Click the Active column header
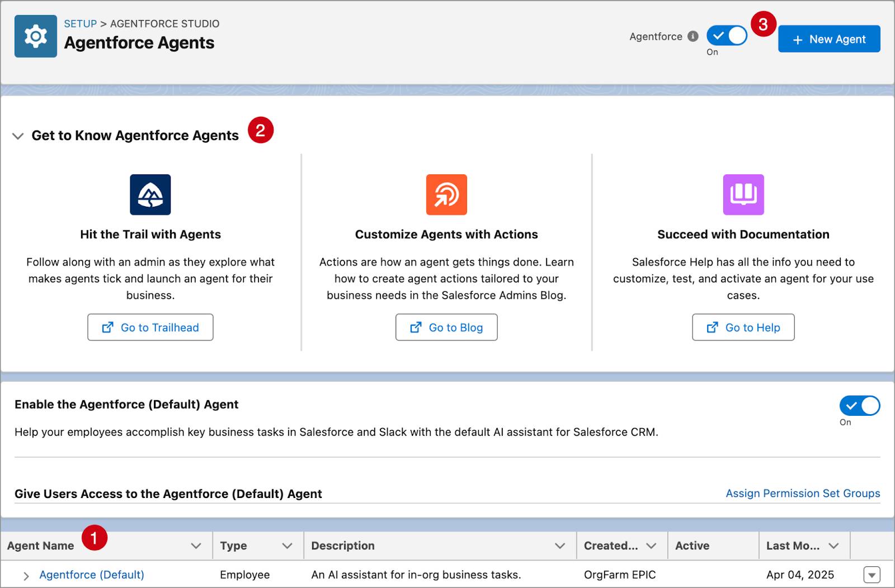895x588 pixels. click(x=692, y=546)
